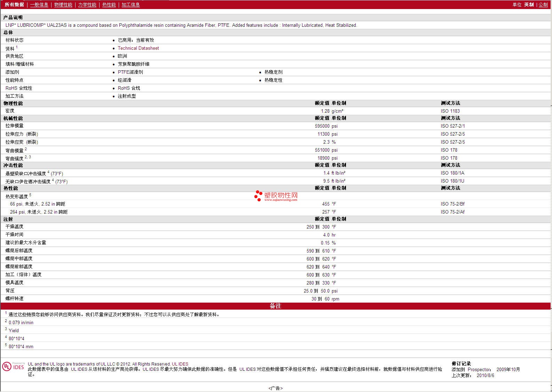This screenshot has height=392, width=552.
Task: Click the 备注 section header
Action: click(275, 306)
